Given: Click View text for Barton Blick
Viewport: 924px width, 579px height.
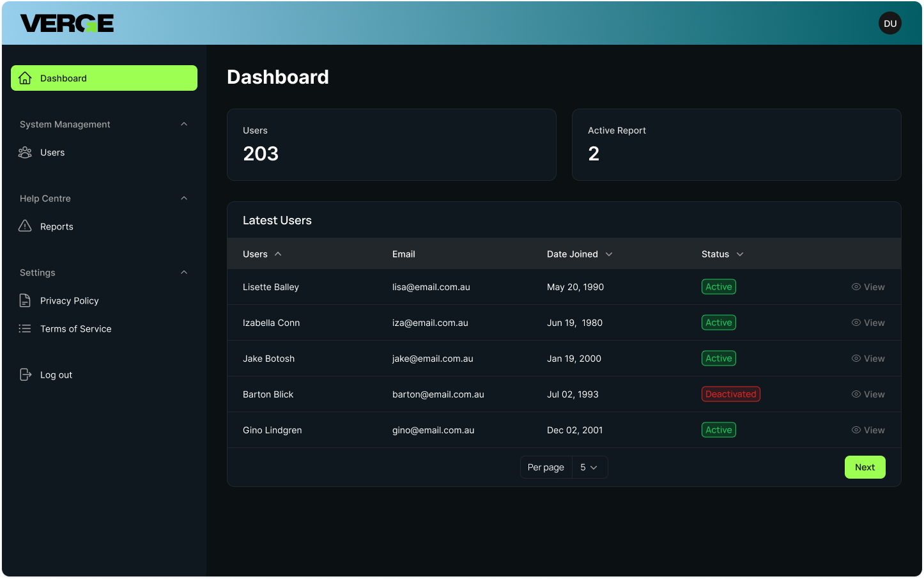Looking at the screenshot, I should 874,394.
